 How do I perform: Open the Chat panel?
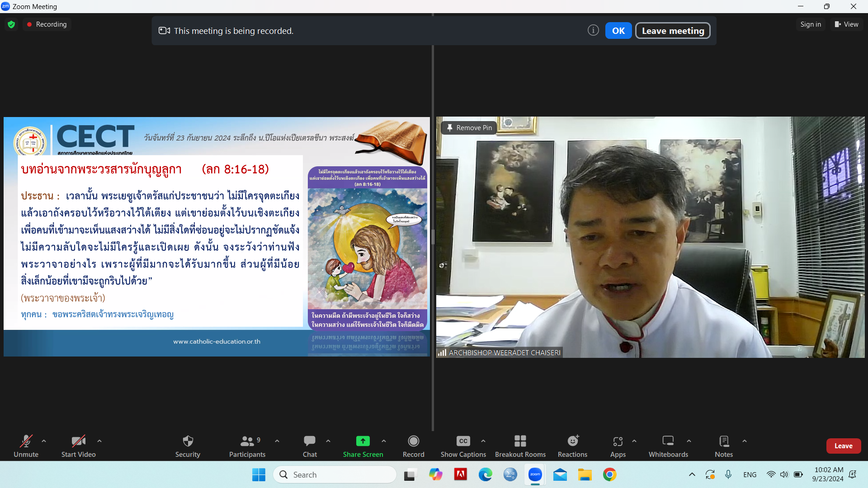310,446
